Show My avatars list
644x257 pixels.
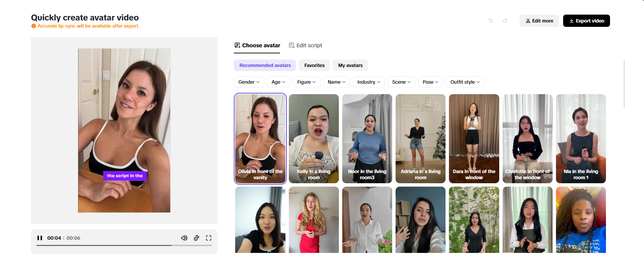tap(350, 65)
